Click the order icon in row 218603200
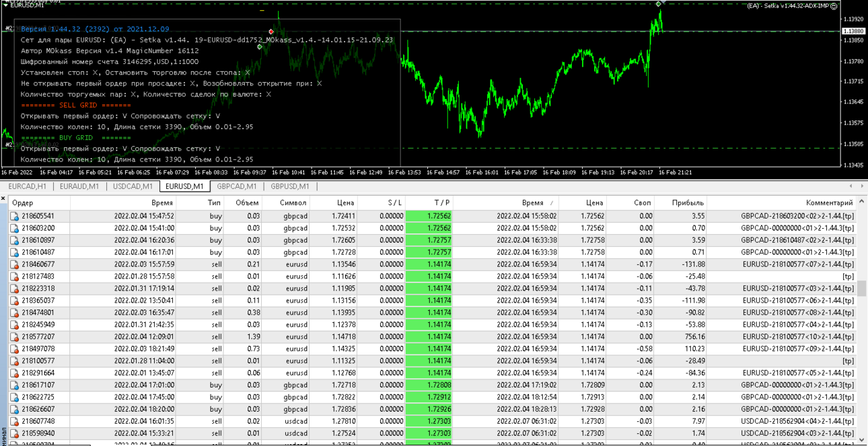This screenshot has height=446, width=868. [14, 229]
